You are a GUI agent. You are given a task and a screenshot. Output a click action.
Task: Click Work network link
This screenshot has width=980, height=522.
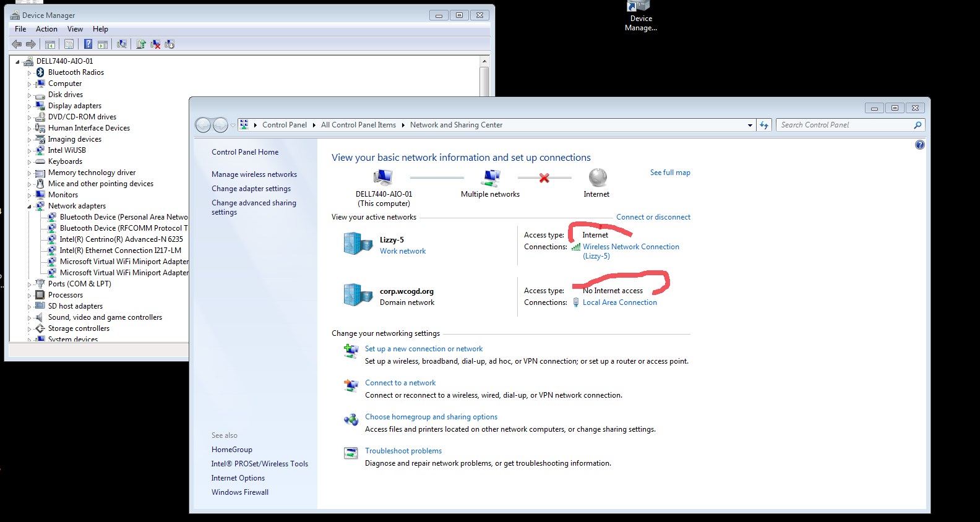click(x=403, y=251)
